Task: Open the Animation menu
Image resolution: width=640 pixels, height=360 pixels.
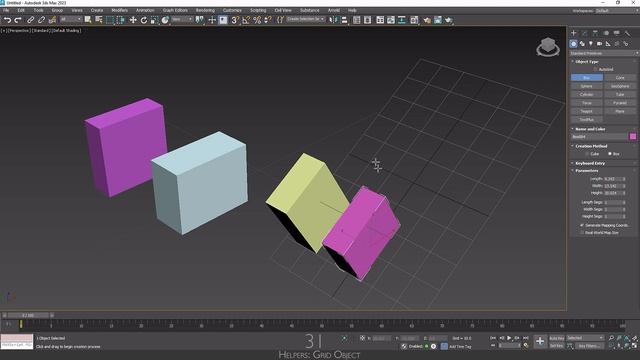Action: pos(145,10)
